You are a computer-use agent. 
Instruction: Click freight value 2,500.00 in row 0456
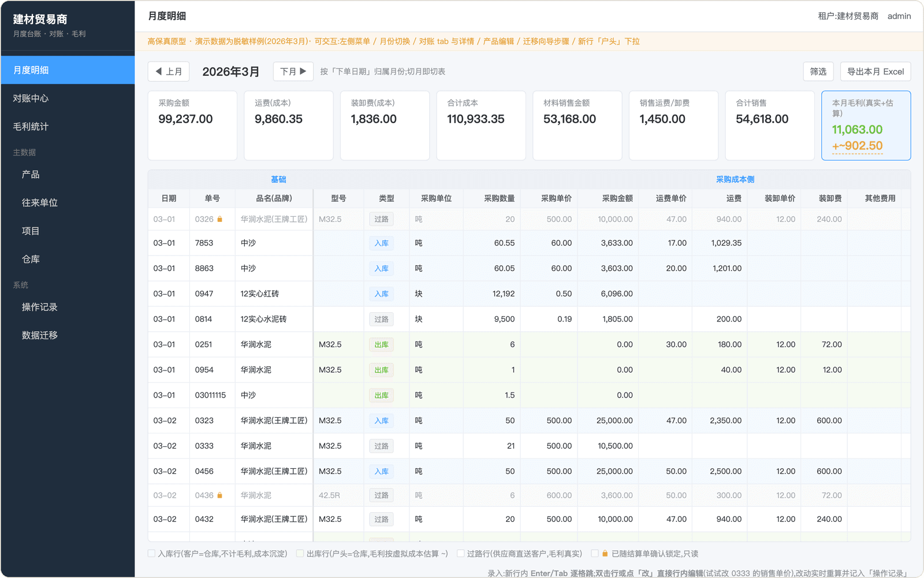720,471
